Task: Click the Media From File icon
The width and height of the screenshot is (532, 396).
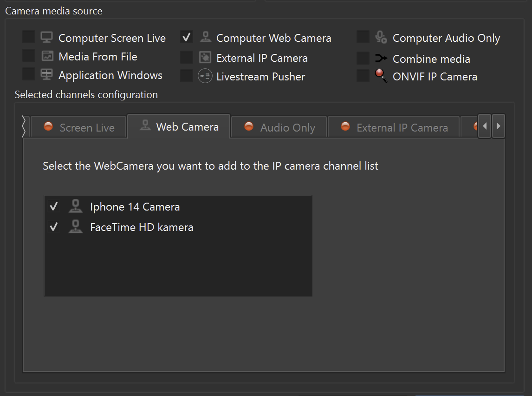Action: 47,56
